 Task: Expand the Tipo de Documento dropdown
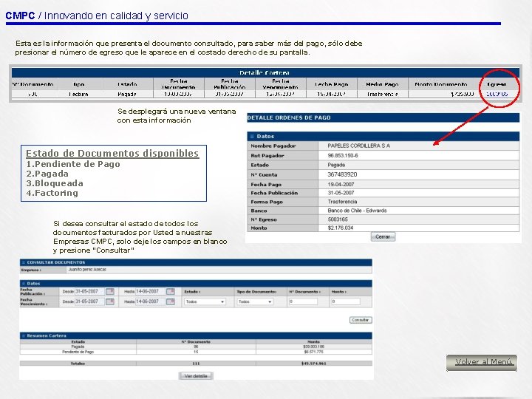pos(255,301)
